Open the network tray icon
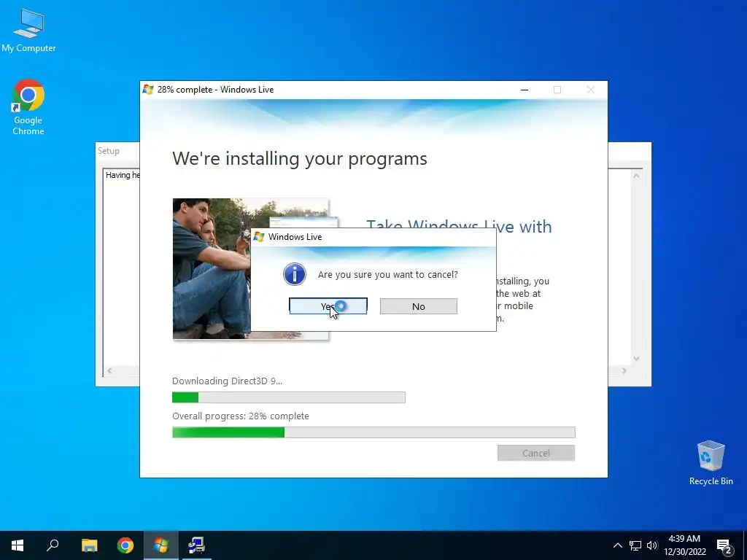The height and width of the screenshot is (560, 747). tap(635, 545)
